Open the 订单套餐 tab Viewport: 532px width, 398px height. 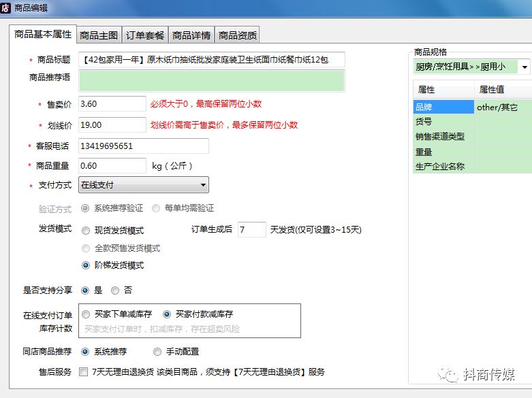[145, 35]
